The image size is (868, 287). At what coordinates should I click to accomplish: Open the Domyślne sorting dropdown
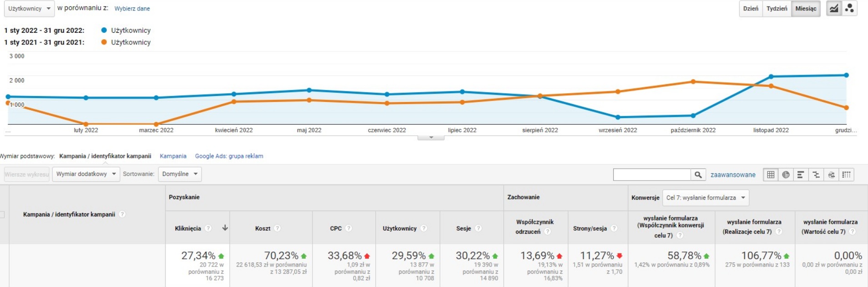coord(180,174)
